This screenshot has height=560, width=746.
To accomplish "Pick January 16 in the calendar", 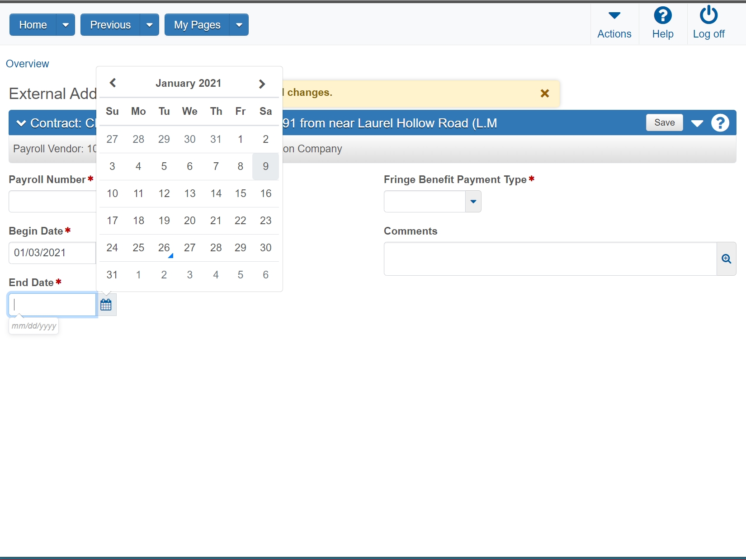I will tap(266, 193).
